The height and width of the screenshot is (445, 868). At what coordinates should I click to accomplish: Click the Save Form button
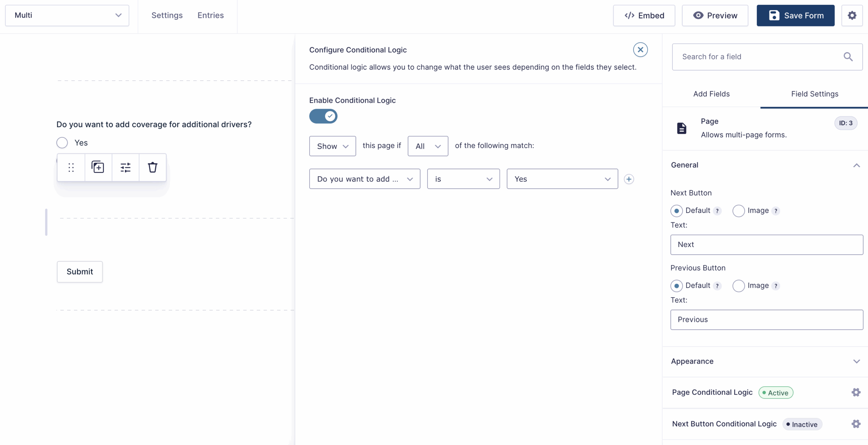(x=795, y=15)
